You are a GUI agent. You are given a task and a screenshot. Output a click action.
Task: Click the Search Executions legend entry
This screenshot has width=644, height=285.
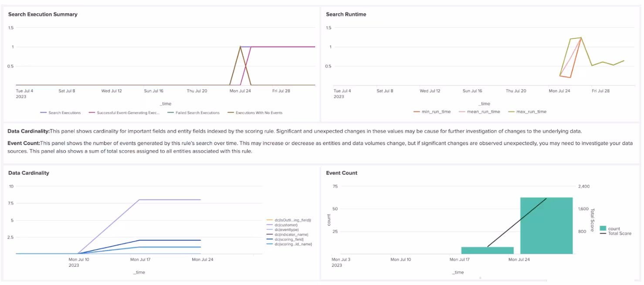click(x=64, y=113)
